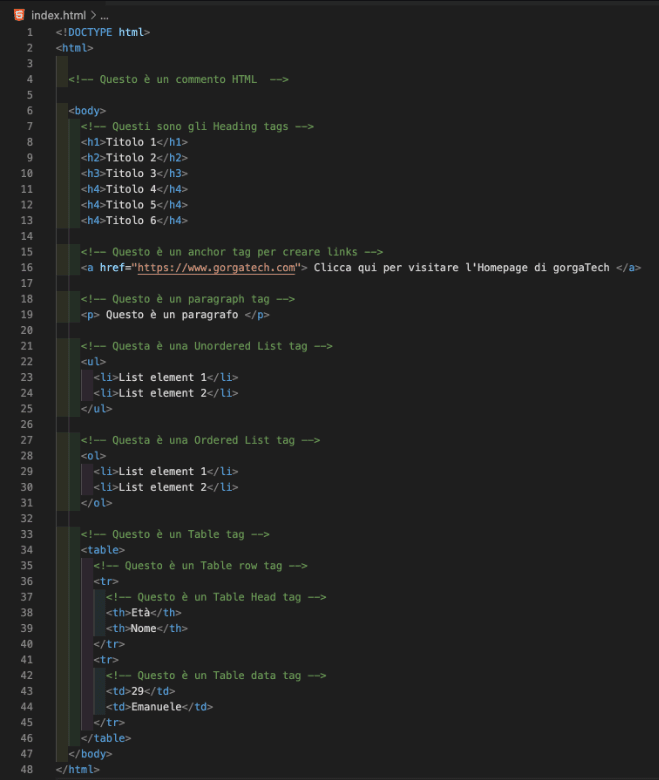Click the href attribute name
659x780 pixels.
click(112, 268)
